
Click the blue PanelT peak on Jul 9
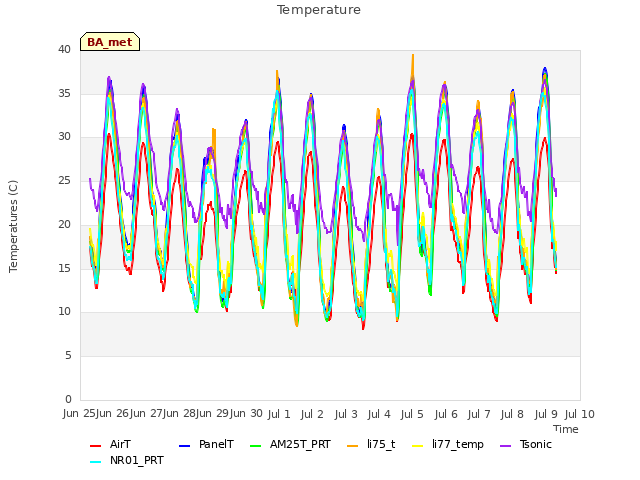[x=544, y=69]
